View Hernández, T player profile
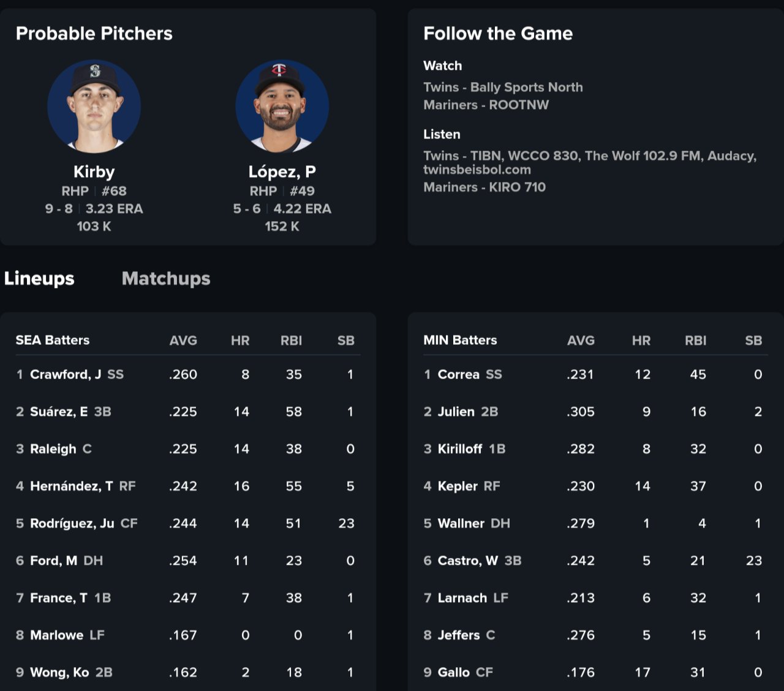 [71, 486]
